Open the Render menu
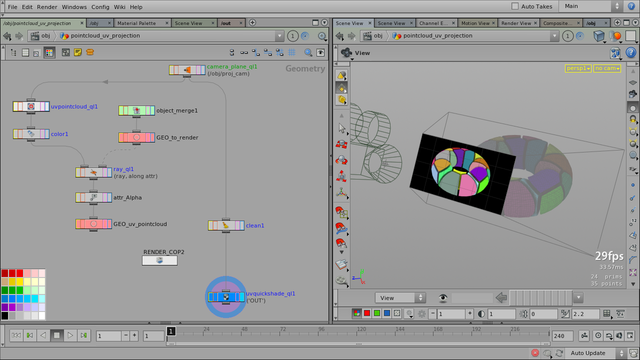The image size is (640, 360). click(x=47, y=7)
